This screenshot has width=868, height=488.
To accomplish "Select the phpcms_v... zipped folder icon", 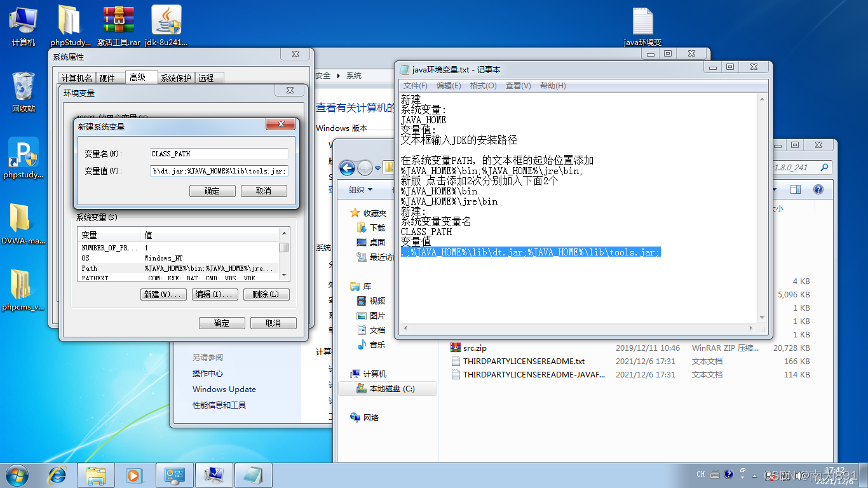I will tap(23, 290).
